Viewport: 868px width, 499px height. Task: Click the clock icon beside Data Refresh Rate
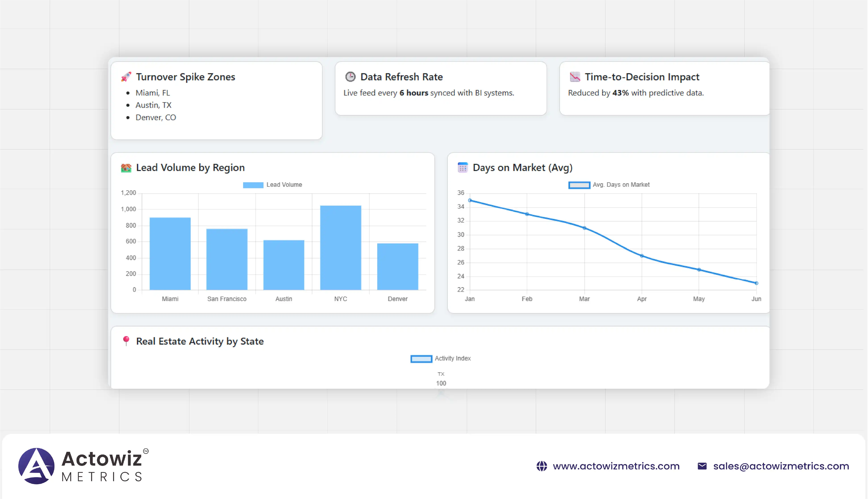(x=350, y=77)
